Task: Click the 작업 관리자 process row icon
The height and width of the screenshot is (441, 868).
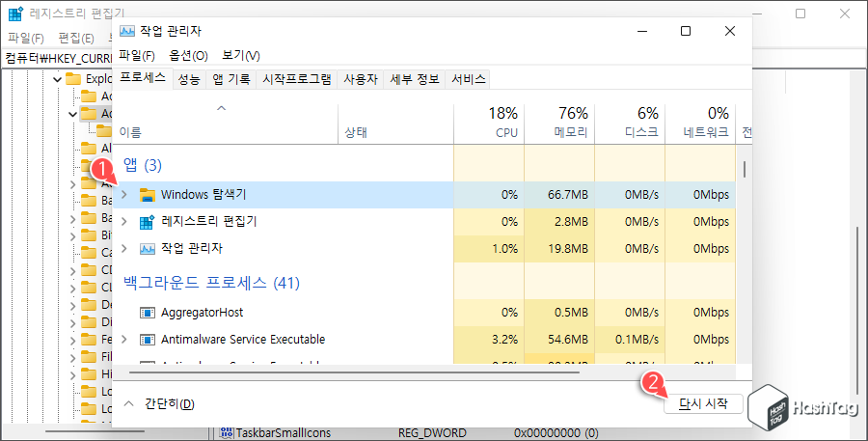Action: [148, 249]
